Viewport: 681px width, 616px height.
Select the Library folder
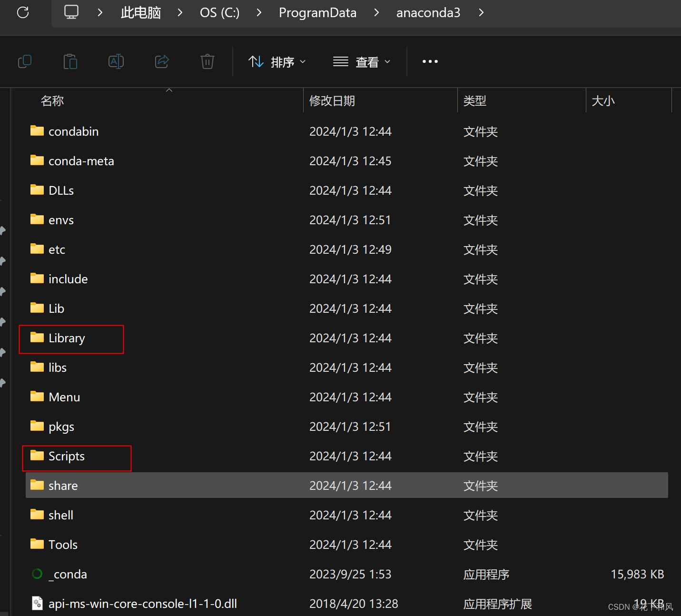pyautogui.click(x=67, y=338)
